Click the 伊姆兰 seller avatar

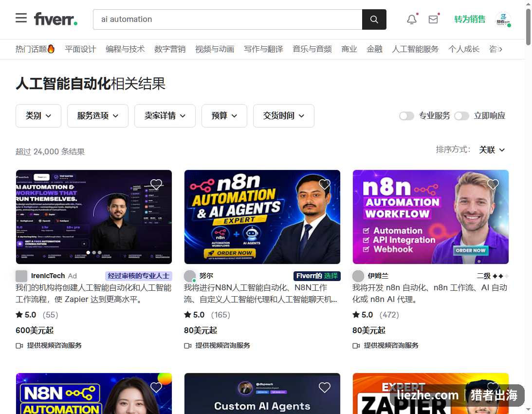358,276
